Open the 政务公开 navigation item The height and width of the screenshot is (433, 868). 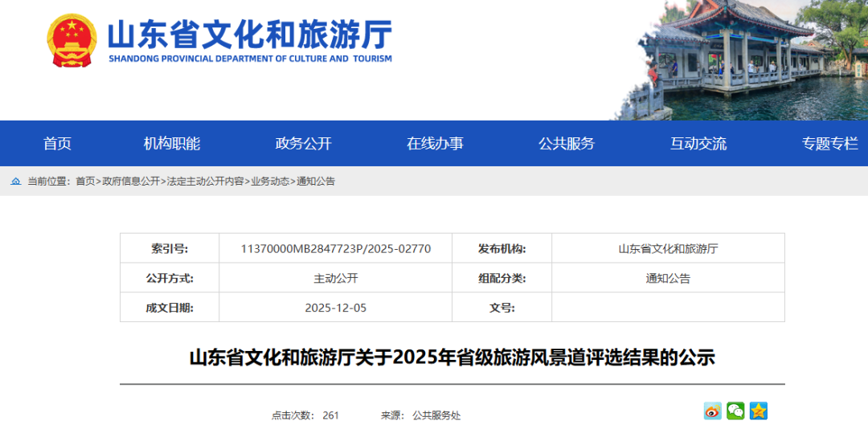point(303,144)
